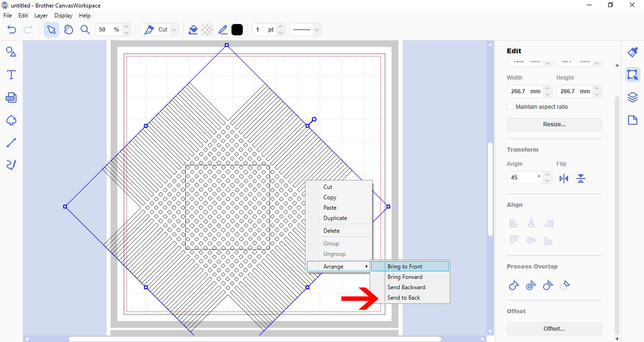This screenshot has height=342, width=644.
Task: Decrease Angle value with down arrow
Action: pos(547,181)
